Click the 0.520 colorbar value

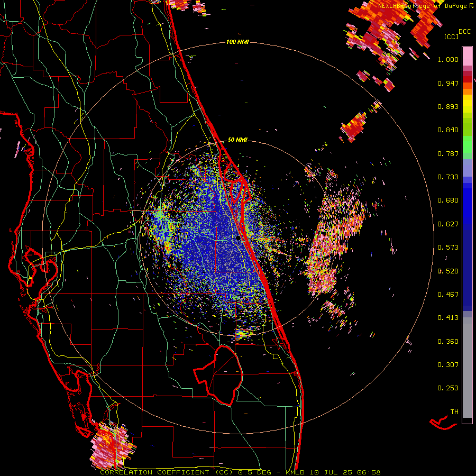[448, 271]
